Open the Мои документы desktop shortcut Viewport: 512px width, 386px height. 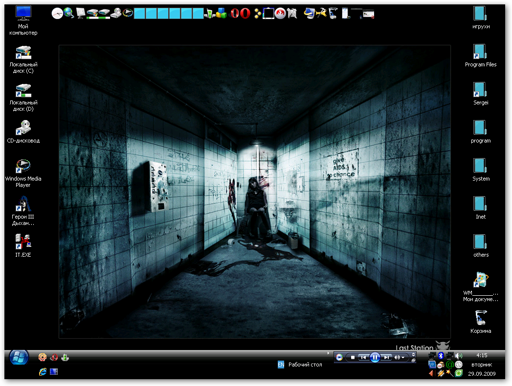click(x=480, y=287)
